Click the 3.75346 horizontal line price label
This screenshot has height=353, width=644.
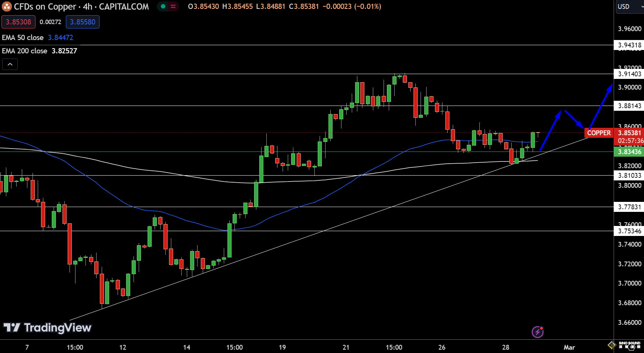point(629,231)
